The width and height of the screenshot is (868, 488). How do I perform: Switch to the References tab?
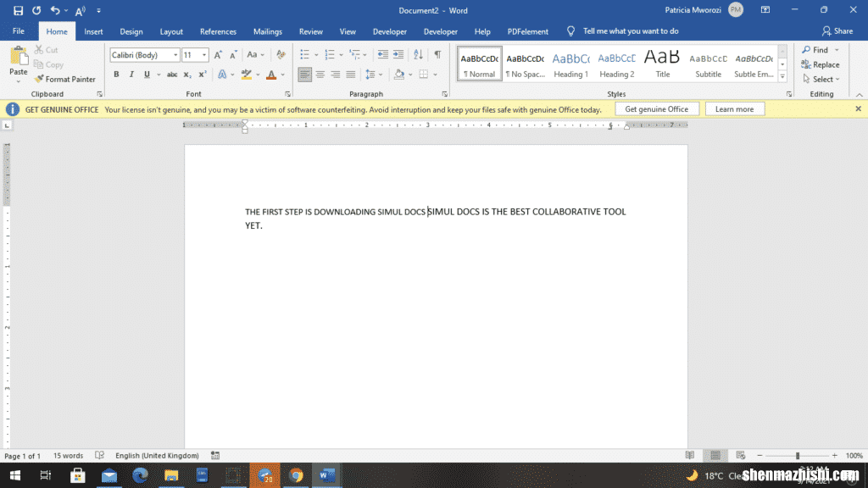218,31
